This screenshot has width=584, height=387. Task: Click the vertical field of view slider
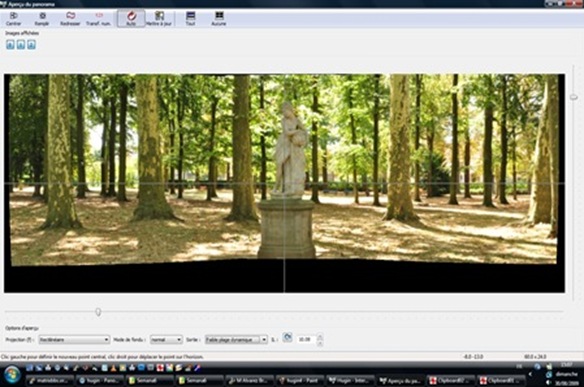(574, 97)
